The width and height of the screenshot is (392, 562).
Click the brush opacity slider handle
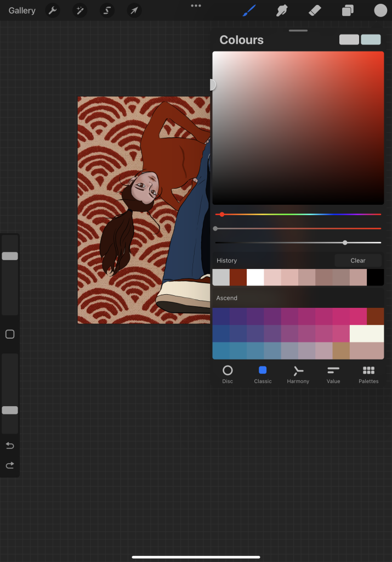pos(10,411)
